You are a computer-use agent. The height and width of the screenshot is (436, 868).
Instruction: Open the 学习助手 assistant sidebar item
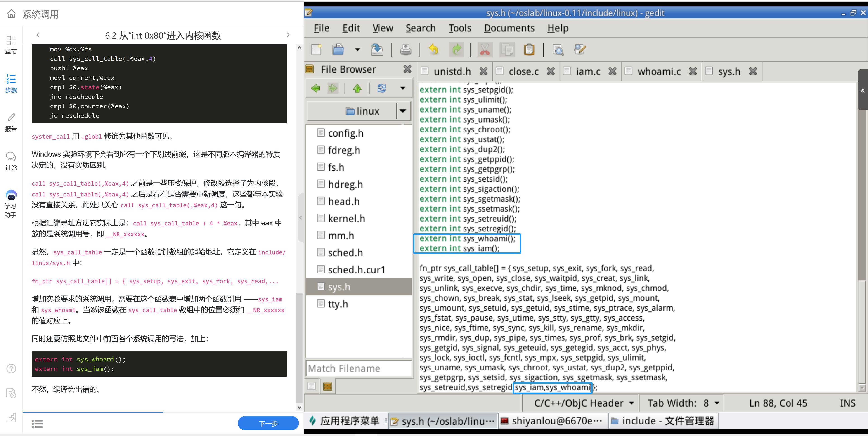tap(11, 204)
